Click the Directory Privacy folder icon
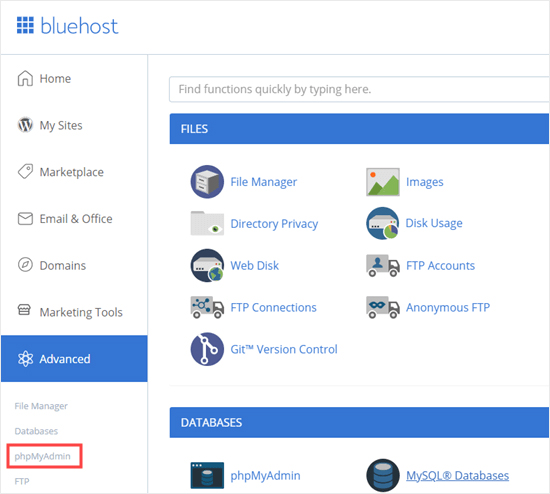 pos(207,223)
